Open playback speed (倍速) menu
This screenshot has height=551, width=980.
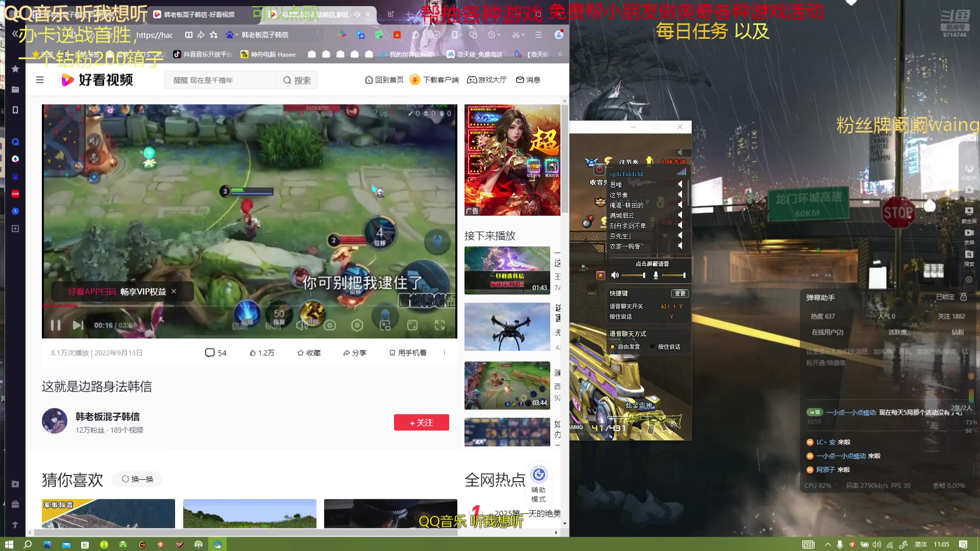[x=239, y=325]
